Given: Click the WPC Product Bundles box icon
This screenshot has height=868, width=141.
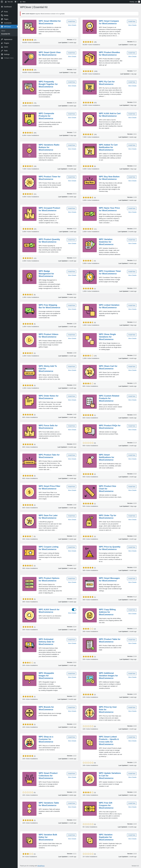Looking at the screenshot, I should 90,58.
